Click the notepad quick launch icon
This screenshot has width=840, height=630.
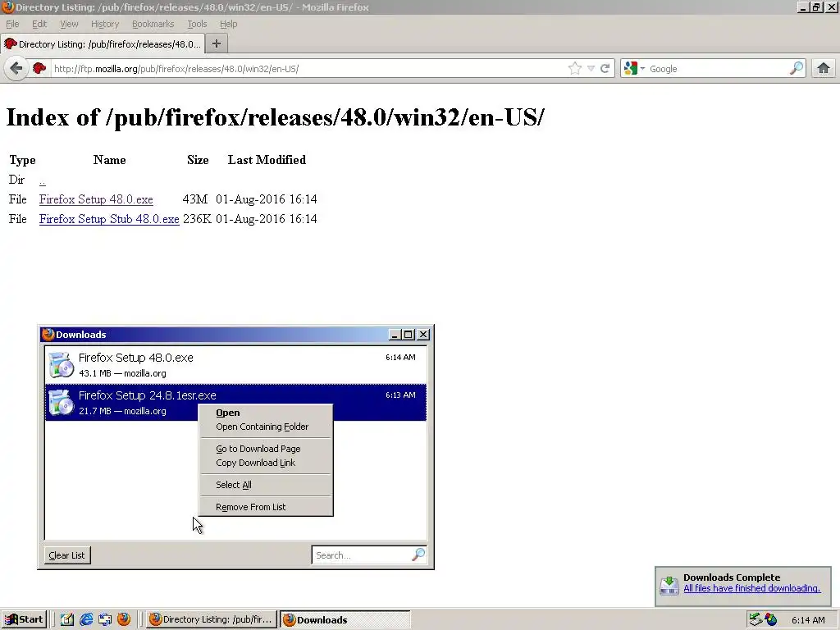pos(67,620)
